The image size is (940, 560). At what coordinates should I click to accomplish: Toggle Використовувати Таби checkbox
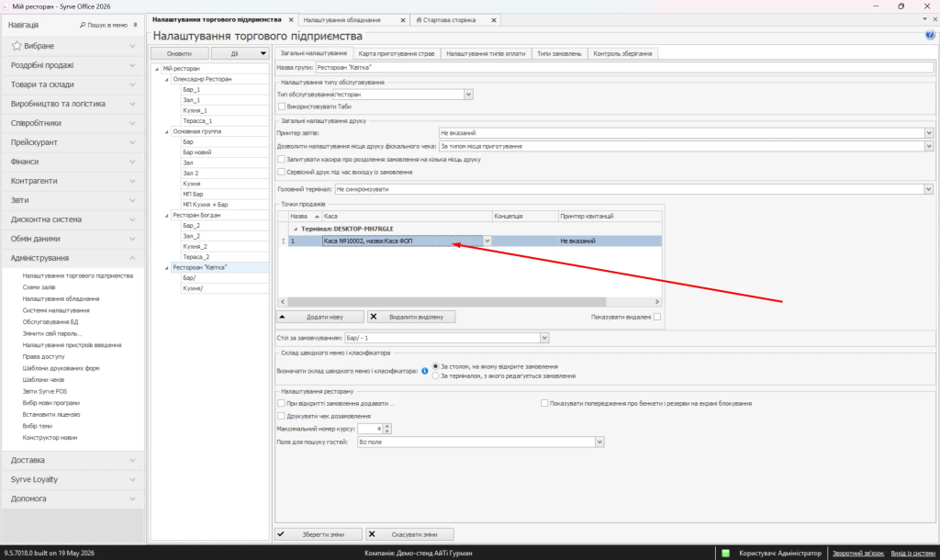[282, 106]
